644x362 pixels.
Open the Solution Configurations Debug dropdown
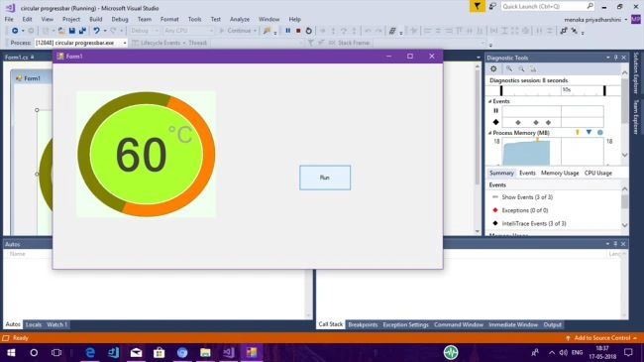pyautogui.click(x=145, y=31)
